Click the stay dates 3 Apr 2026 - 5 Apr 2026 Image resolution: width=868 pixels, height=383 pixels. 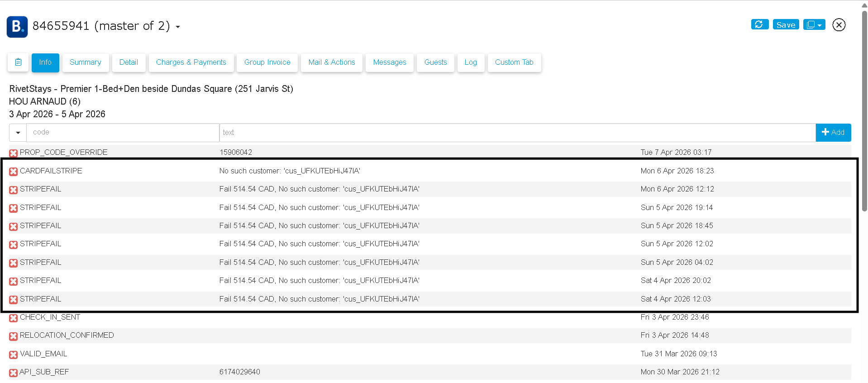coord(57,114)
